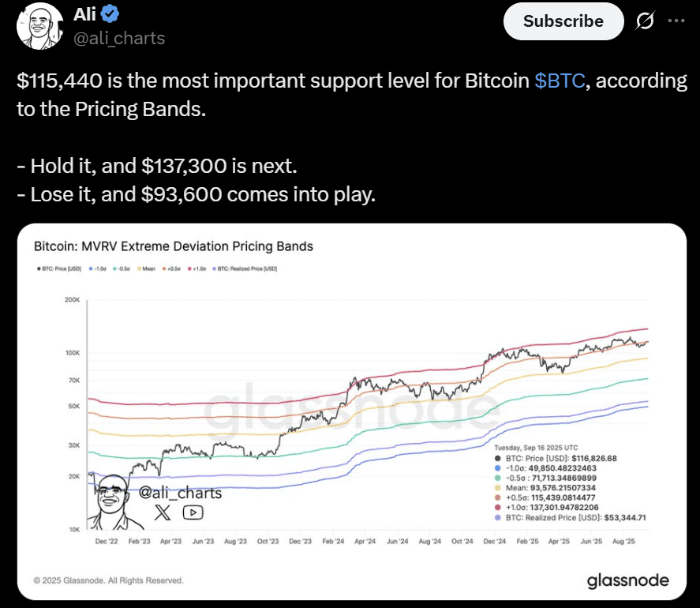The height and width of the screenshot is (608, 700).
Task: Click the Glassnode copyright notice text
Action: [109, 580]
